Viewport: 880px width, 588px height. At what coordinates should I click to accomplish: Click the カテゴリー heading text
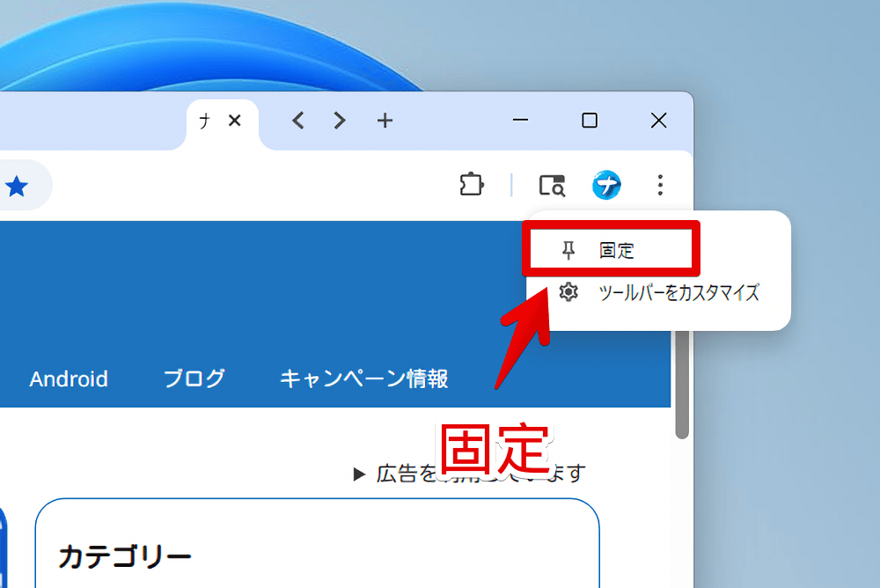point(125,556)
